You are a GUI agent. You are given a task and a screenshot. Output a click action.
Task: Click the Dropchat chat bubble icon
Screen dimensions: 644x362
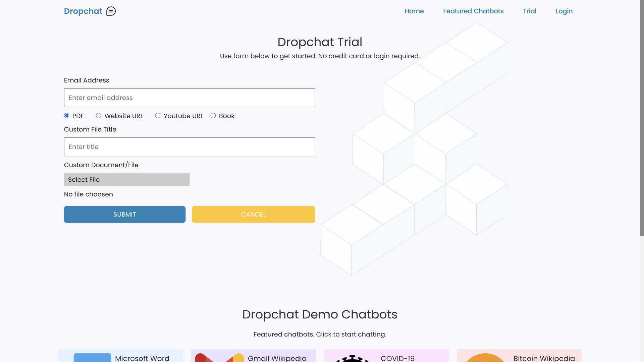[111, 11]
